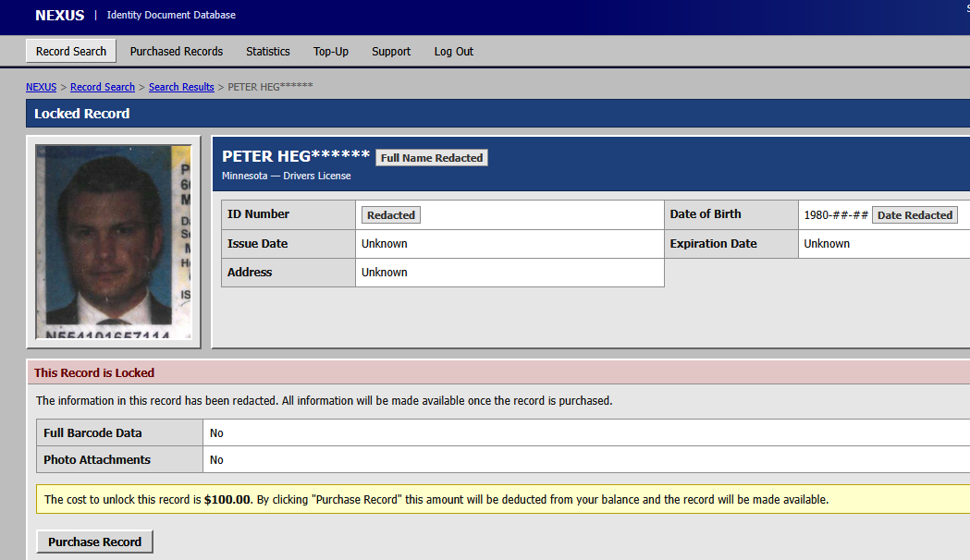Click the record name at breadcrumb end
The image size is (970, 560).
(x=270, y=87)
